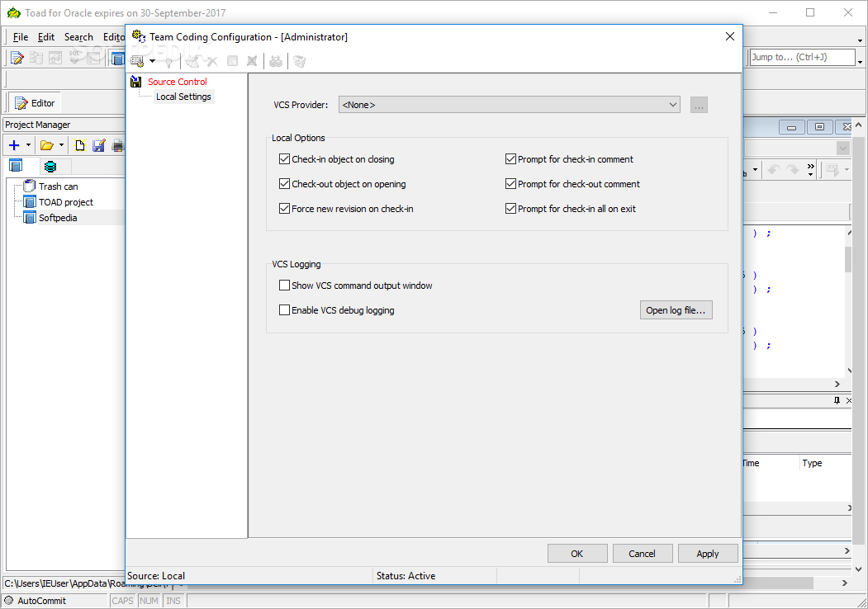Open the dropdown arrow beside the open folder icon

[61, 145]
